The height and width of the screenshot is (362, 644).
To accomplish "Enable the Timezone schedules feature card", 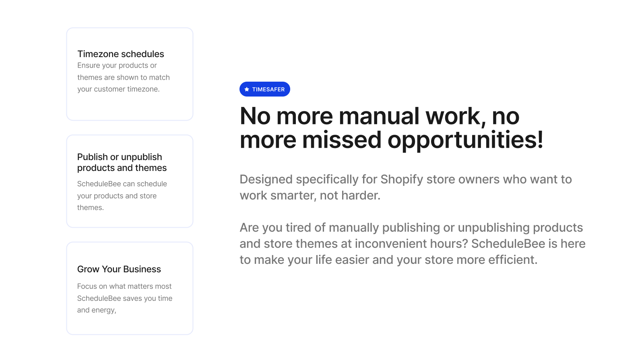I will [x=130, y=74].
